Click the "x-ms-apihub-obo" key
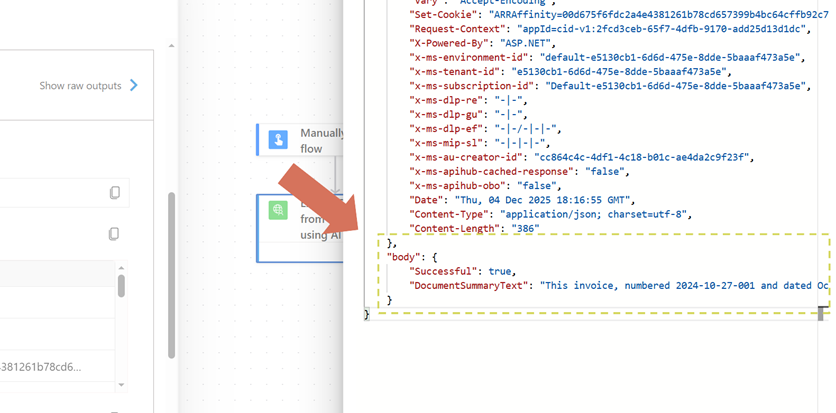The height and width of the screenshot is (413, 836). tap(457, 186)
